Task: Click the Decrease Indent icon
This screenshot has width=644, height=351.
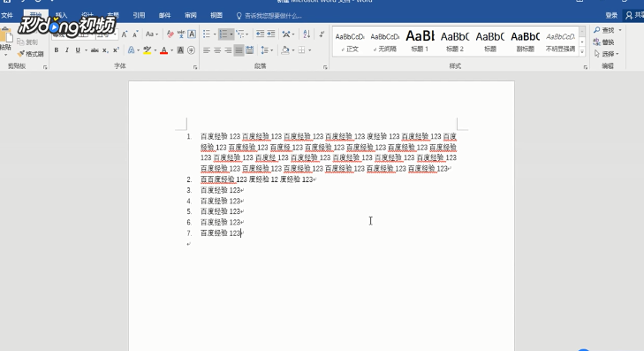Action: (260, 34)
